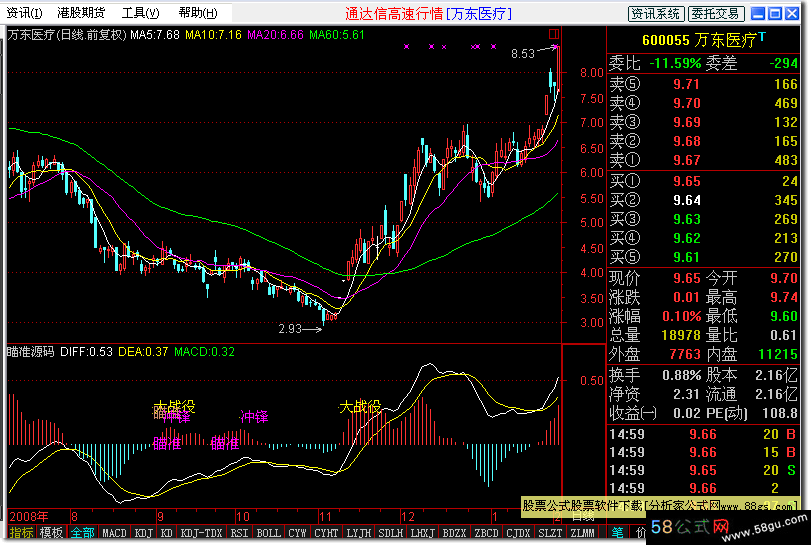Image resolution: width=811 pixels, height=545 pixels.
Task: Click the 买① price 9.65
Action: click(x=686, y=181)
